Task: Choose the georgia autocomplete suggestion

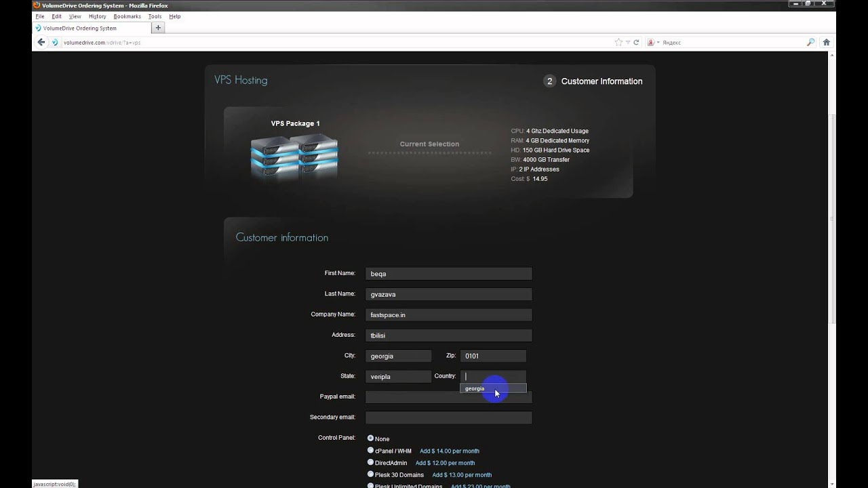Action: point(493,388)
